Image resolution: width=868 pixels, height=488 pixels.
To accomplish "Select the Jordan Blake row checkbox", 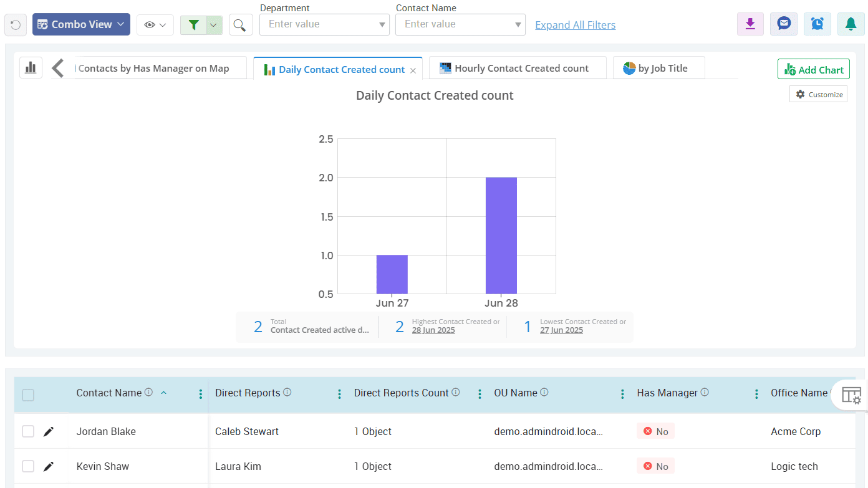I will click(28, 431).
